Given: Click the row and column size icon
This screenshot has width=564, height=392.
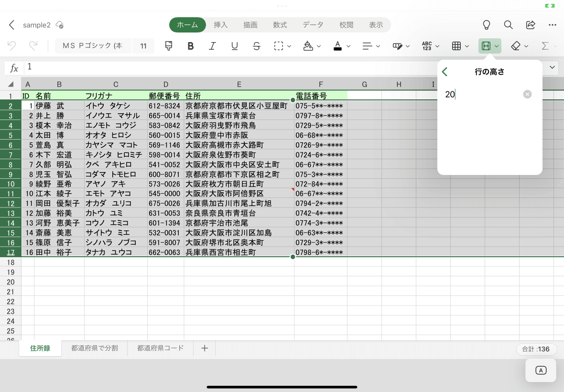Looking at the screenshot, I should tap(486, 46).
